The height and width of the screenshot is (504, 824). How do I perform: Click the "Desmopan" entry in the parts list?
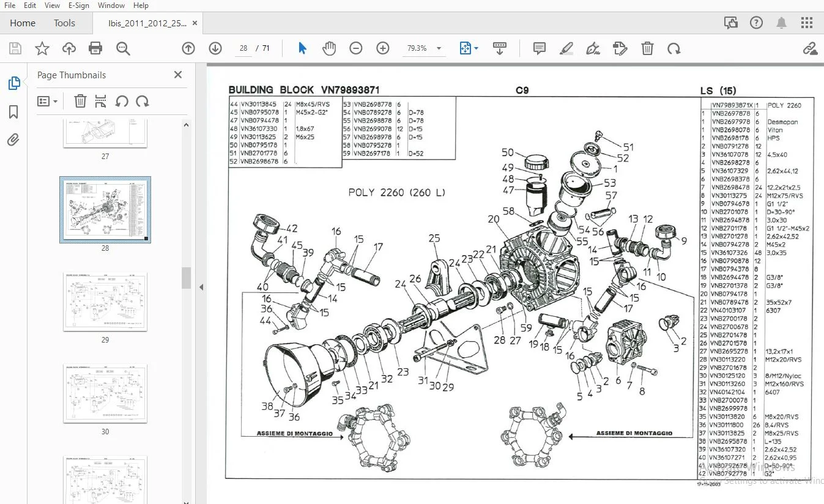click(x=782, y=122)
